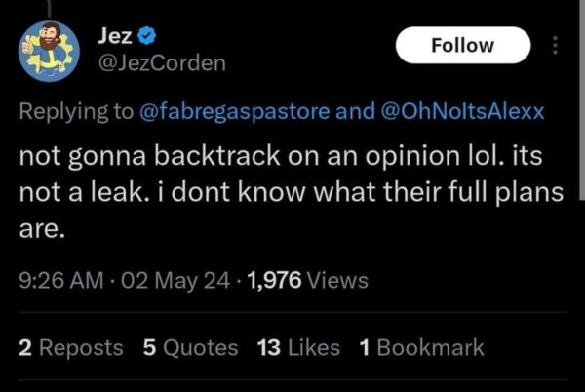Click the Follow button
The width and height of the screenshot is (585, 392).
tap(464, 45)
